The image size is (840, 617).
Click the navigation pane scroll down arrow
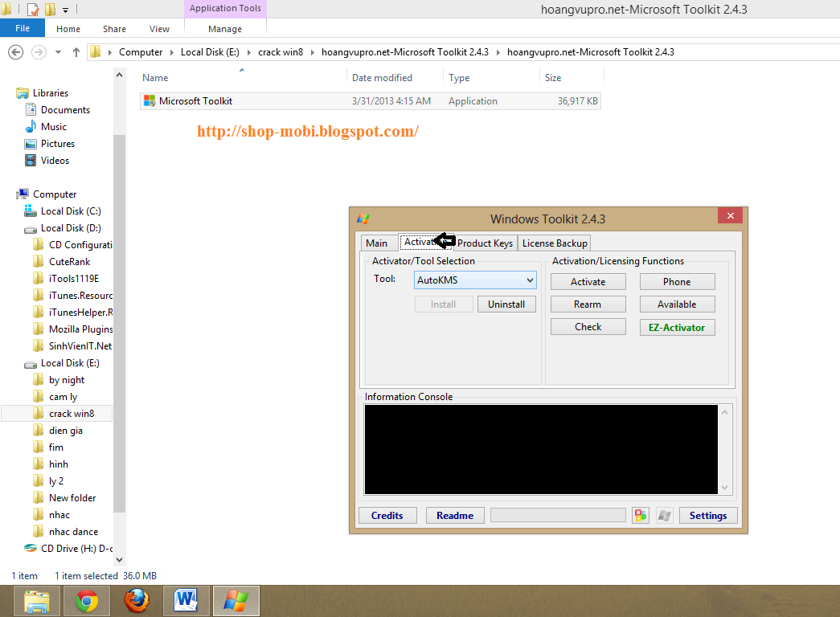pyautogui.click(x=120, y=559)
